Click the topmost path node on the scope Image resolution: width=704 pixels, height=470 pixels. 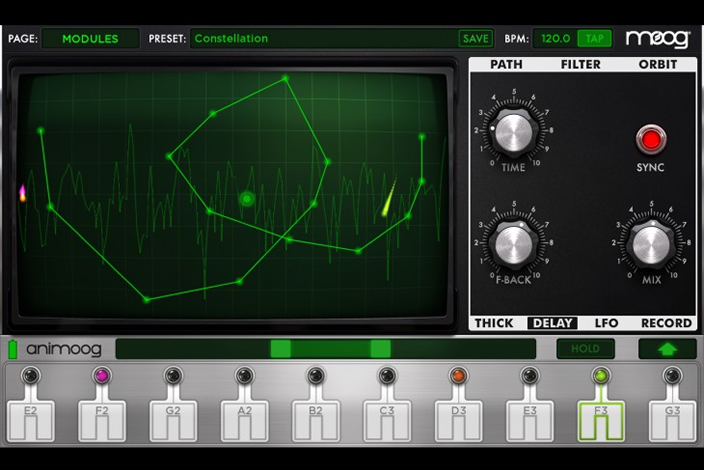[x=285, y=79]
